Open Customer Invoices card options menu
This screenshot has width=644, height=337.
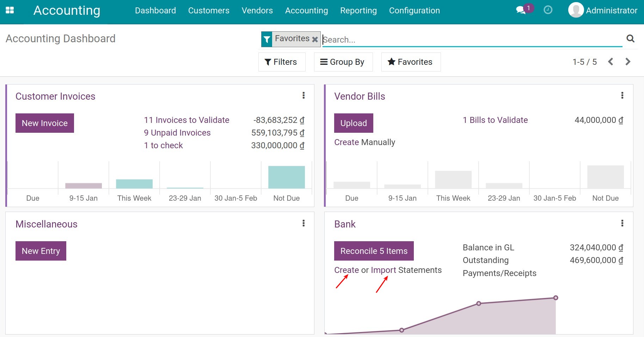click(303, 95)
